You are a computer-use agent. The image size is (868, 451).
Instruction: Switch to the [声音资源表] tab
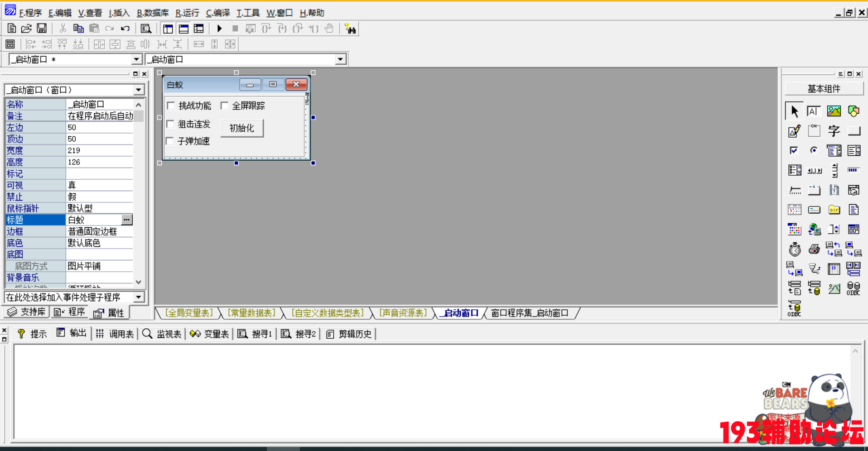tap(403, 313)
